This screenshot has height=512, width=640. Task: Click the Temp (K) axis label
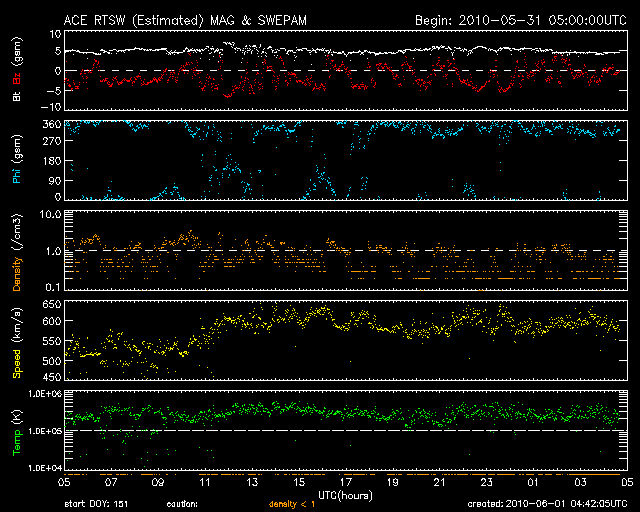(x=16, y=430)
